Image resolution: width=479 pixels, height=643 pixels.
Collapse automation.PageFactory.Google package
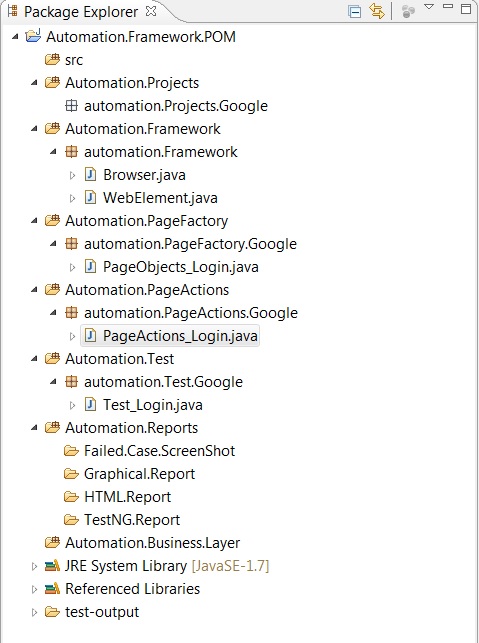point(53,244)
